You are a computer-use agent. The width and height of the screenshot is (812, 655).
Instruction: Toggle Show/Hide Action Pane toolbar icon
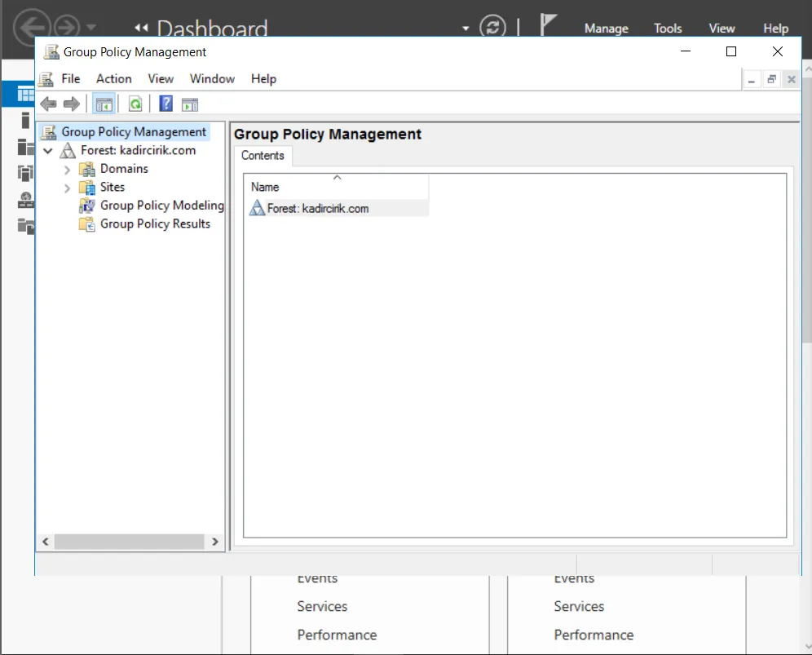pos(190,104)
